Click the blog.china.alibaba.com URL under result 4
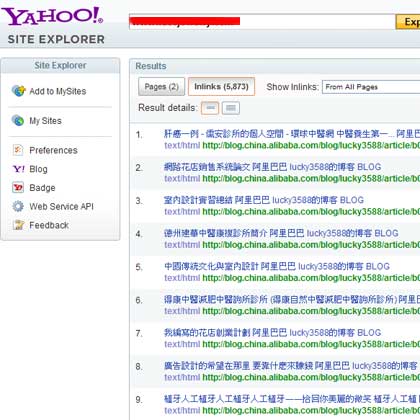420x420 pixels. click(x=311, y=244)
